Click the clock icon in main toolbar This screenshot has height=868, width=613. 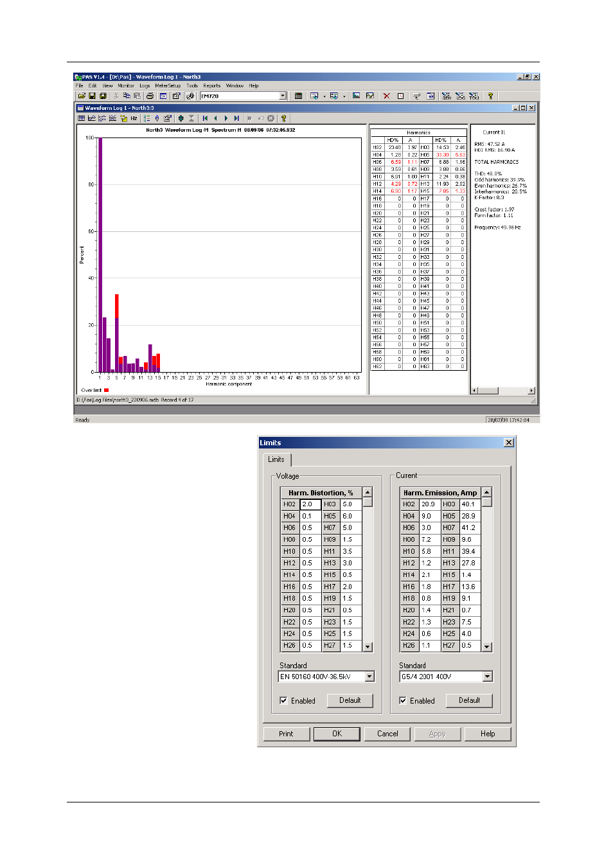tap(401, 96)
